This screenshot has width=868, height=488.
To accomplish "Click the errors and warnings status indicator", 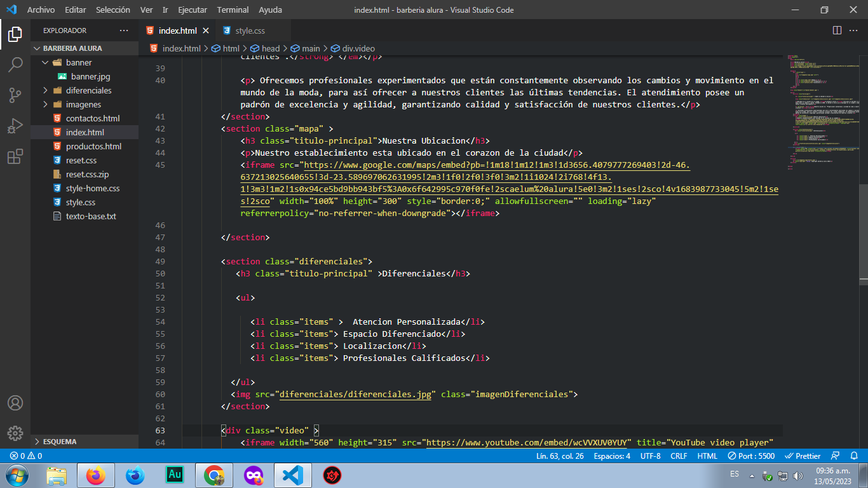I will (x=26, y=456).
